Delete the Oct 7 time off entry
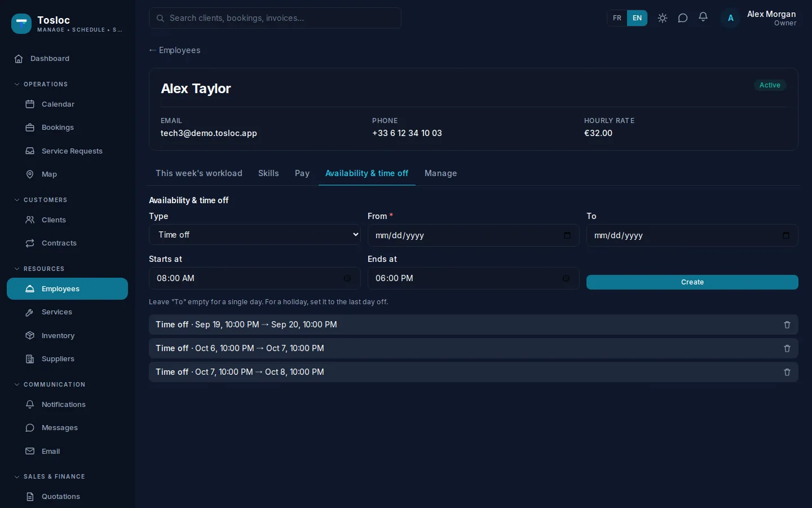 787,372
